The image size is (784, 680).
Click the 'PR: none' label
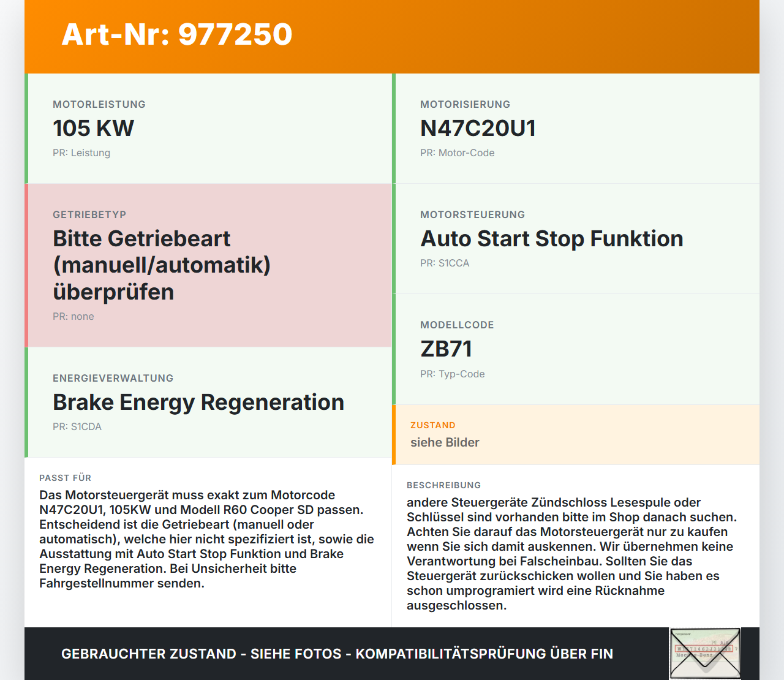pos(73,317)
